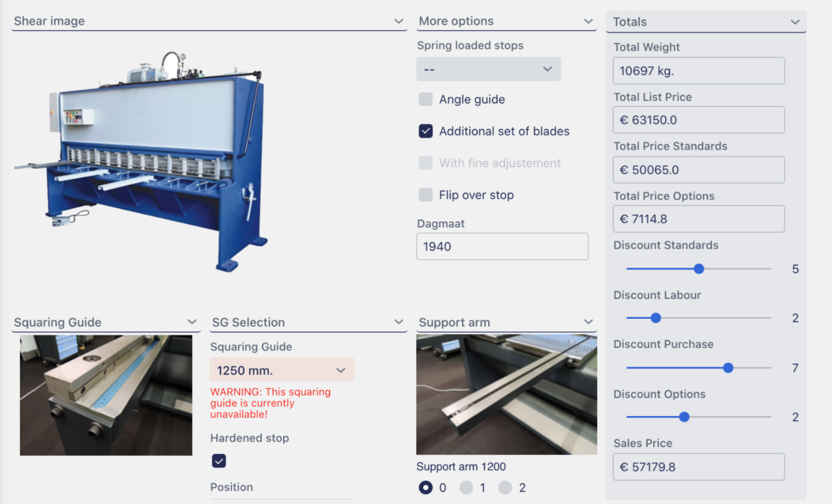
Task: Open the Squaring Guide 1250 mm. dropdown
Action: point(282,370)
